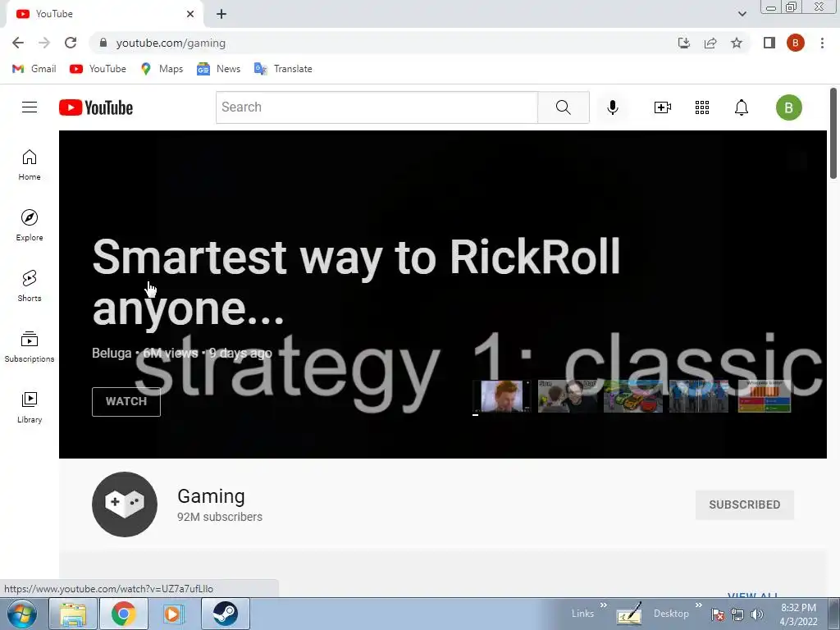Open the Maps bookmark

pyautogui.click(x=162, y=69)
